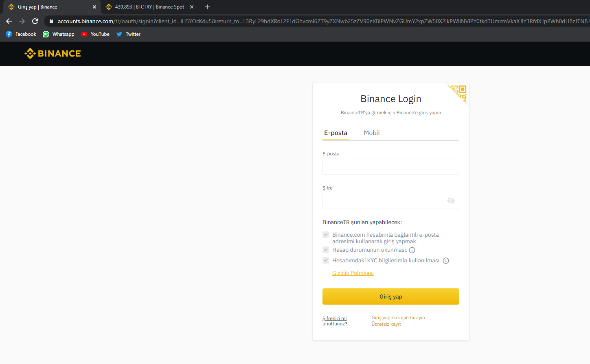Toggle Hesap durumunun okunması checkbox
This screenshot has height=364, width=590.
pos(326,250)
